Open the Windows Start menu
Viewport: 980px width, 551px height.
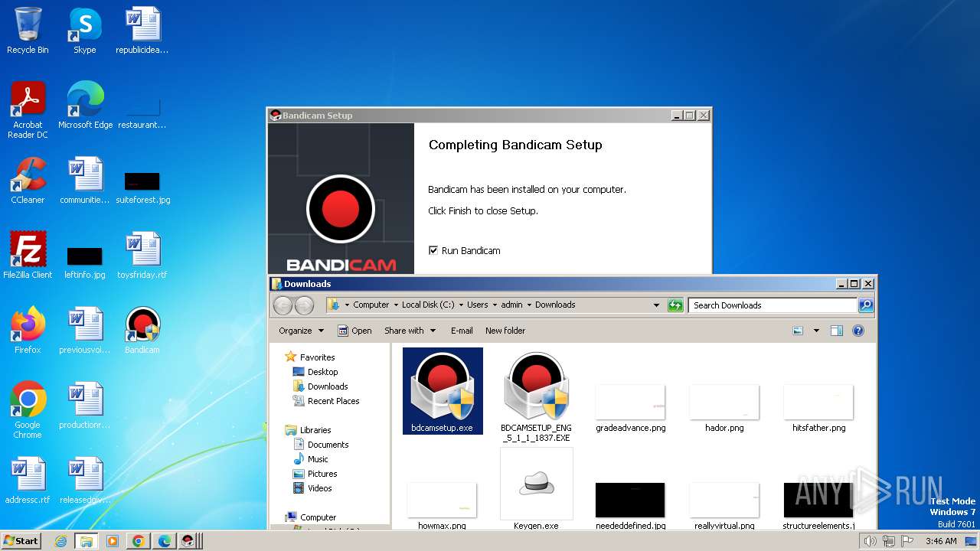(x=21, y=541)
